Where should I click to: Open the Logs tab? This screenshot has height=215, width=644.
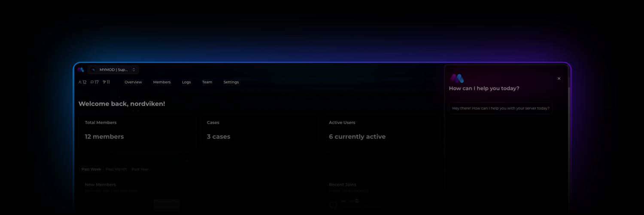click(186, 82)
